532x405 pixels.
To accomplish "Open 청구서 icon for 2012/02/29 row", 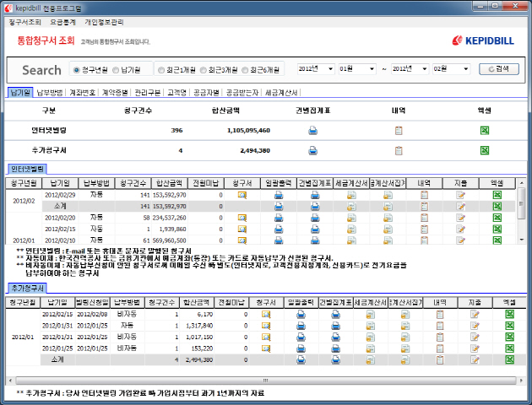I will tap(242, 195).
